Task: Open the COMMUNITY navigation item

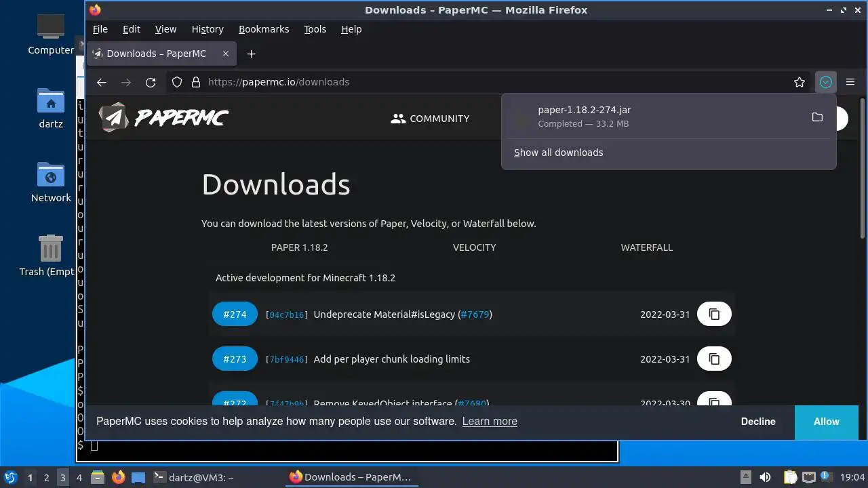Action: click(x=431, y=119)
